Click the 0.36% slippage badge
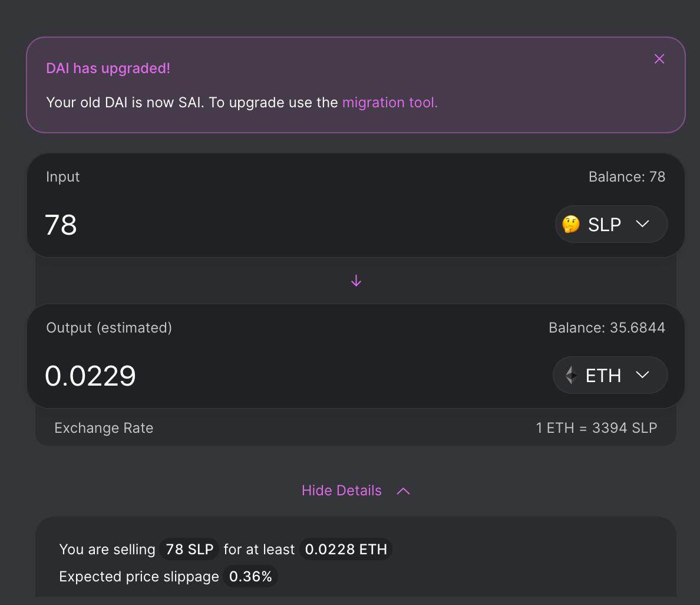 250,577
